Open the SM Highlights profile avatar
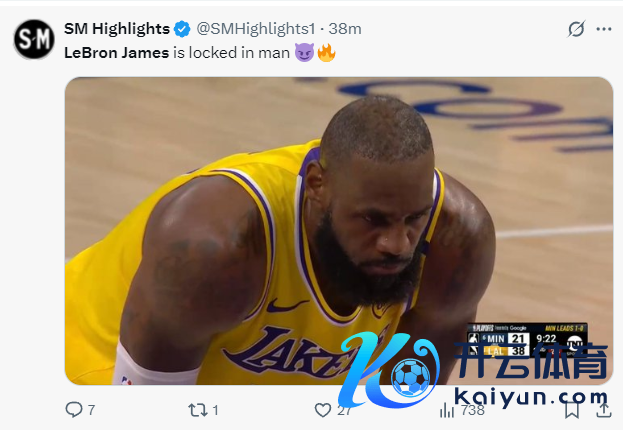 pos(33,40)
